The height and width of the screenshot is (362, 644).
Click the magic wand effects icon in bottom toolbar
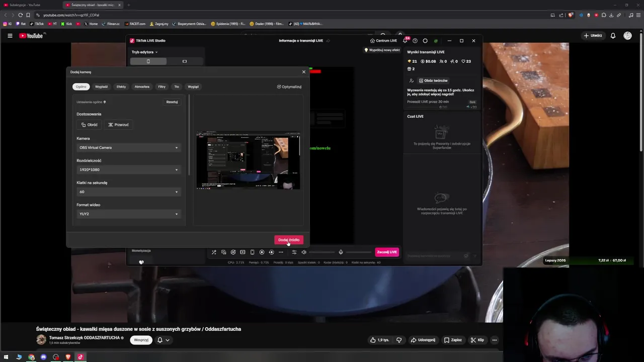pyautogui.click(x=214, y=252)
